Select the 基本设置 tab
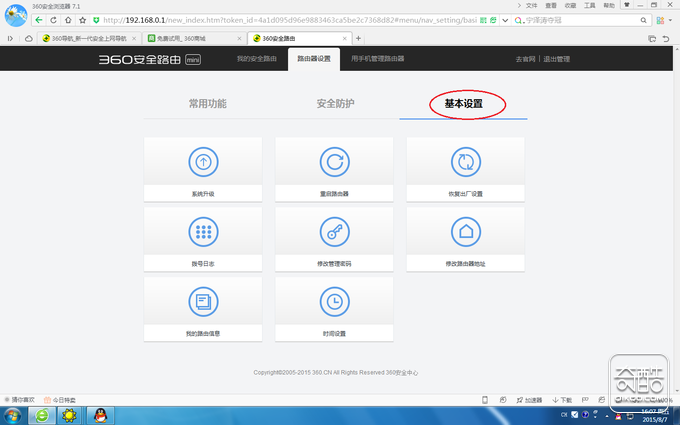The image size is (680, 425). click(x=464, y=104)
